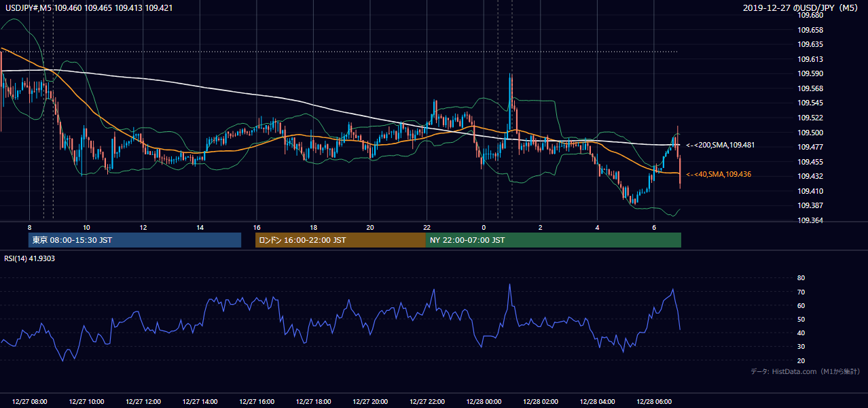Click hour tick 16 under the price chart
Image resolution: width=868 pixels, height=408 pixels.
coord(257,227)
